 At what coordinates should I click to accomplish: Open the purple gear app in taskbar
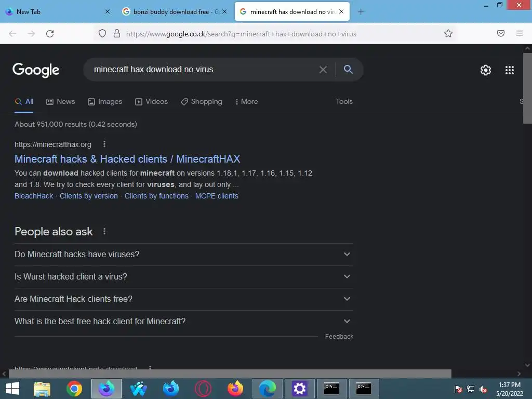(x=299, y=389)
